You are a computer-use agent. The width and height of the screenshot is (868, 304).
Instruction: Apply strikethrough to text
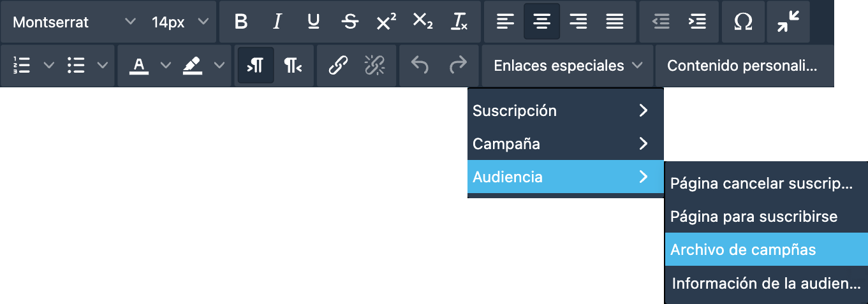coord(349,22)
